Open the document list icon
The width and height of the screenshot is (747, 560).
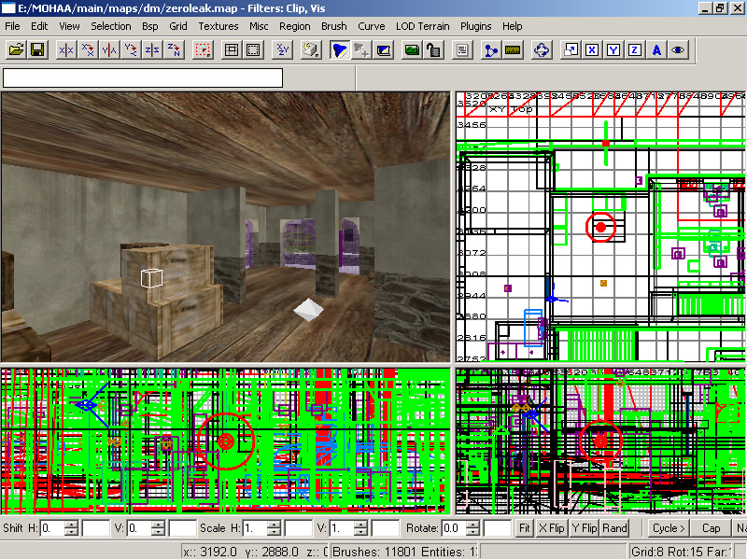point(461,49)
